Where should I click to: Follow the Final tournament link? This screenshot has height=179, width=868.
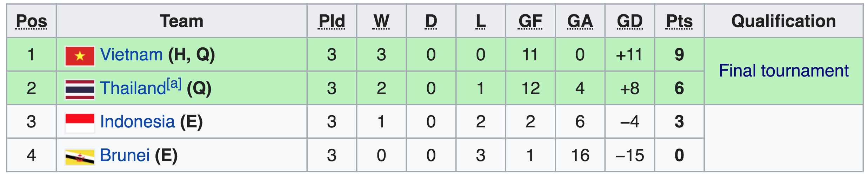(783, 71)
